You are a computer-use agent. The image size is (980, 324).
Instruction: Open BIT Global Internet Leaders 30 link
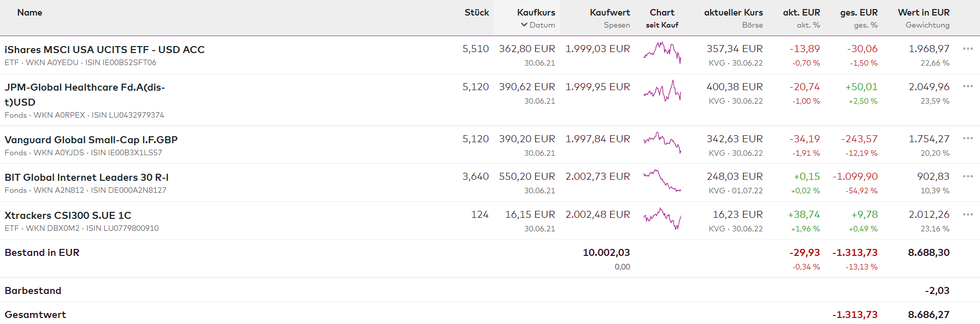pyautogui.click(x=87, y=177)
